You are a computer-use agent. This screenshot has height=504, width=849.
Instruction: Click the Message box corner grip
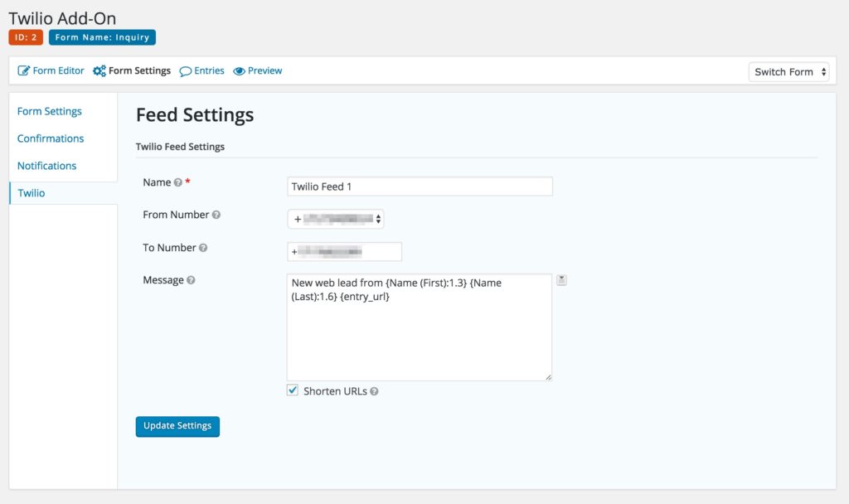[x=548, y=377]
